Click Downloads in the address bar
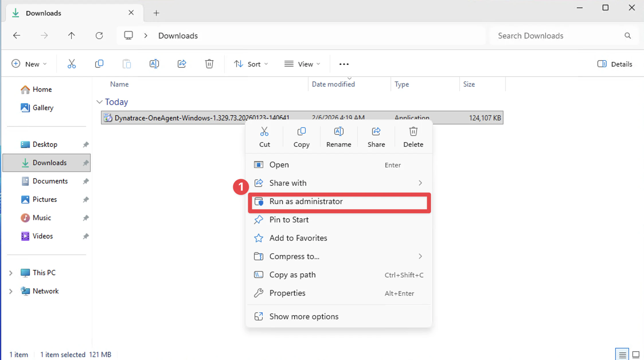Viewport: 644px width, 360px height. pyautogui.click(x=178, y=36)
